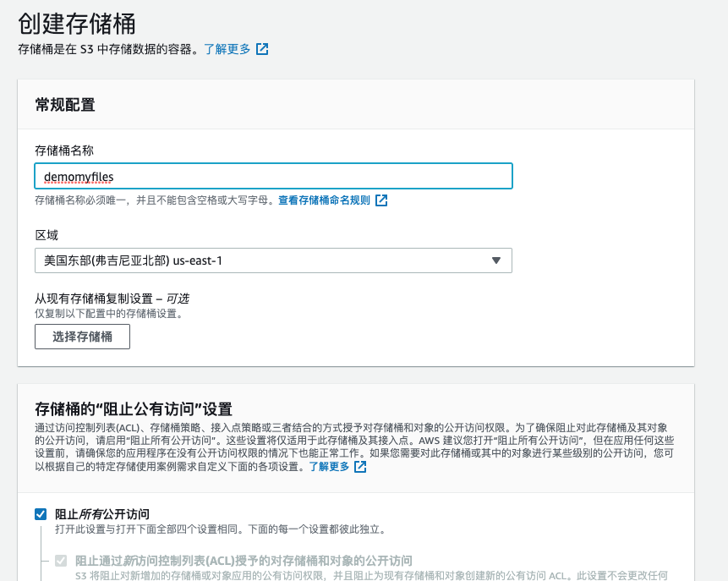Click the external link icon beside 查看存储桶命名规则
This screenshot has width=728, height=581.
(x=381, y=200)
